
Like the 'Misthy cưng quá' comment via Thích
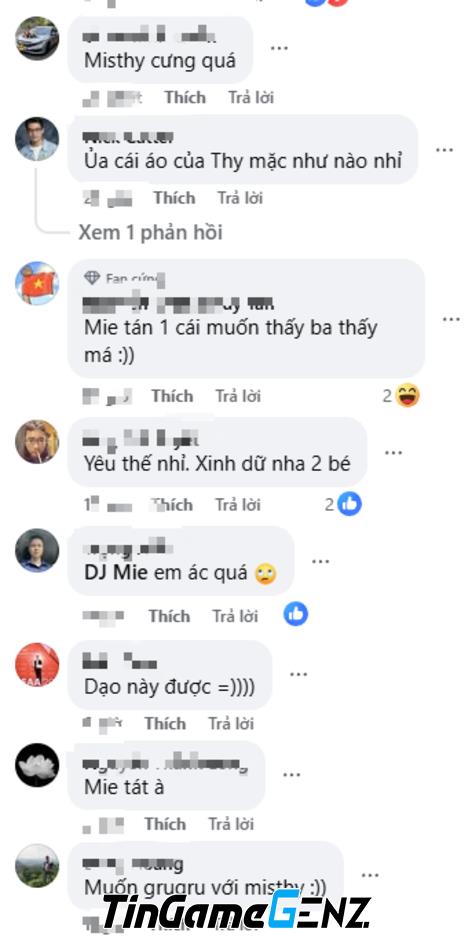coord(185,98)
